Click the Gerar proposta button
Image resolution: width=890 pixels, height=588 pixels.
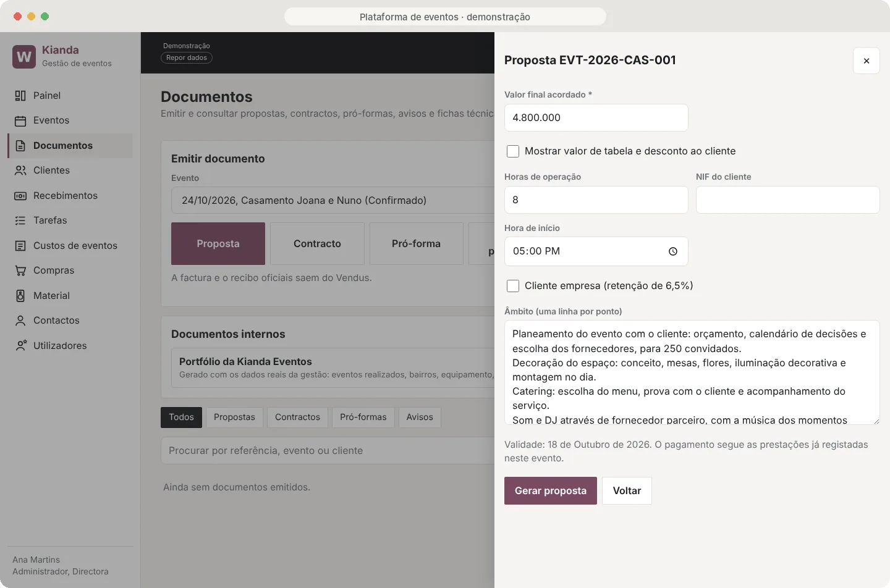[x=551, y=491]
